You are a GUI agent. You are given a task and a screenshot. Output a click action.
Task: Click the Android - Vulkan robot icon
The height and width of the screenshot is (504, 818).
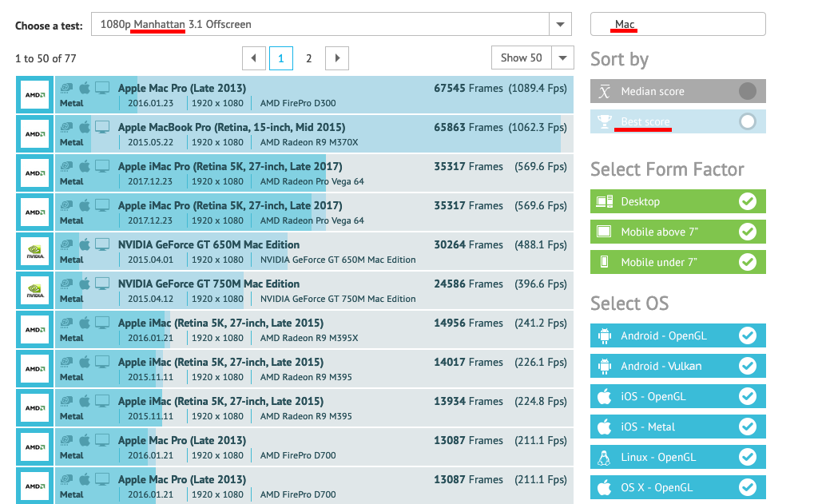click(x=605, y=366)
